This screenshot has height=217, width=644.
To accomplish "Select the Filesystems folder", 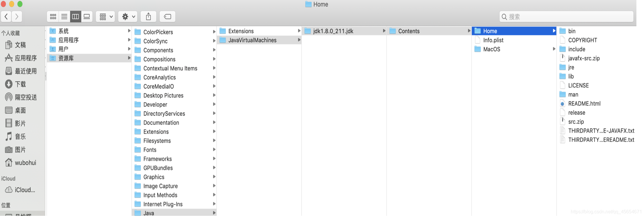I will tap(174, 141).
